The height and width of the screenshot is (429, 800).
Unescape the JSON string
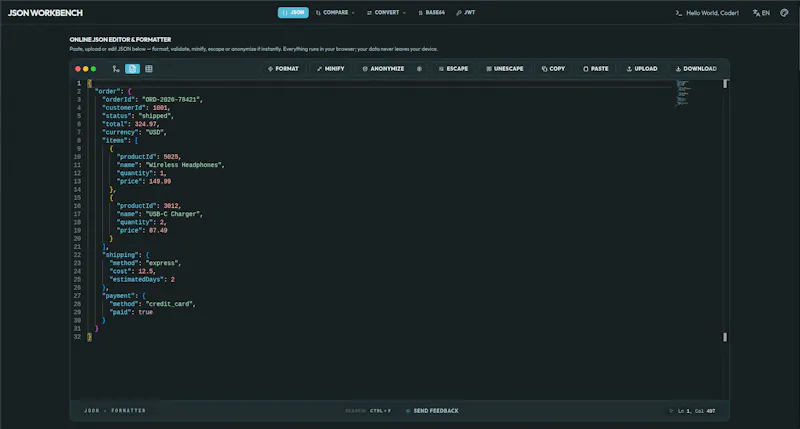(x=505, y=68)
